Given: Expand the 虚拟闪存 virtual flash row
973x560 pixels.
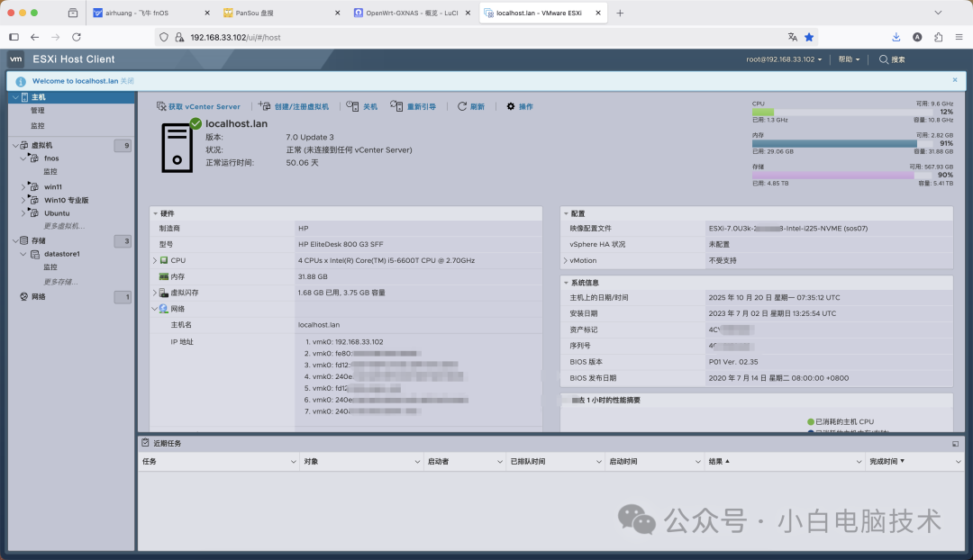Looking at the screenshot, I should pyautogui.click(x=155, y=293).
